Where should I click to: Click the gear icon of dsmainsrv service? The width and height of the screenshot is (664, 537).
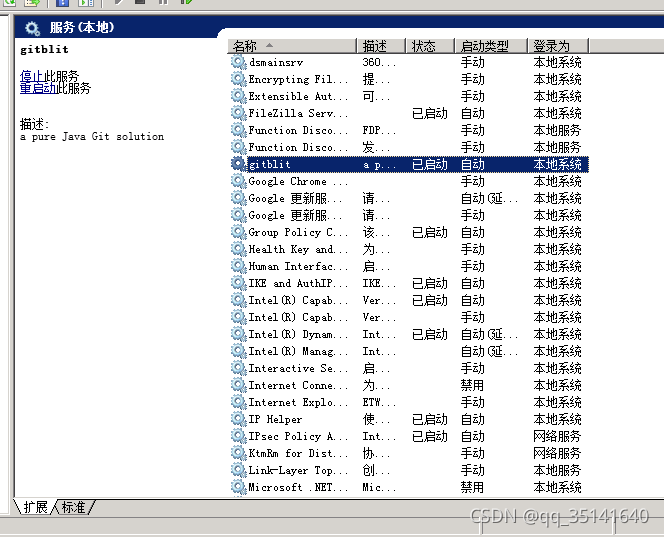(x=238, y=62)
